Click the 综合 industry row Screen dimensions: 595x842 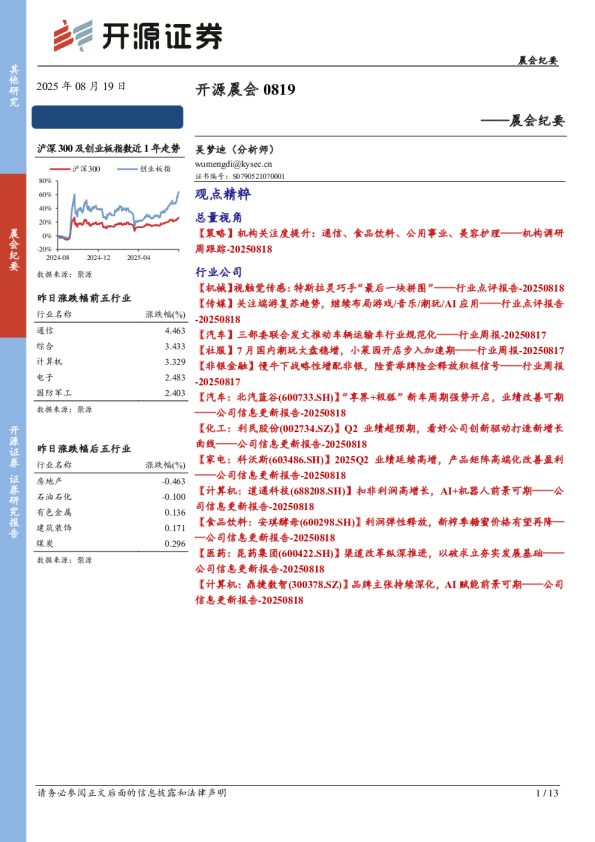pos(111,346)
